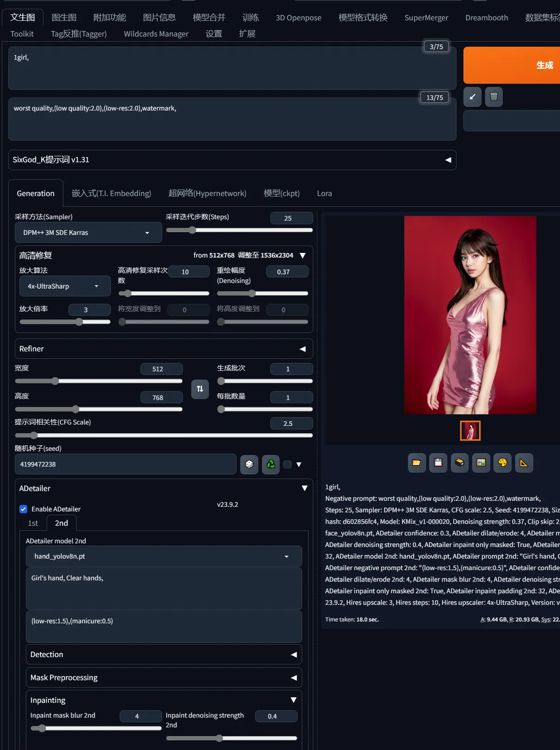Expand the Detection section
Screen dimensions: 560x750
[164, 654]
